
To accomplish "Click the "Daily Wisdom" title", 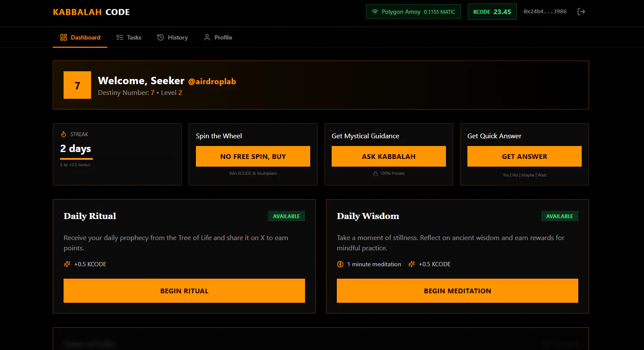I will [368, 216].
